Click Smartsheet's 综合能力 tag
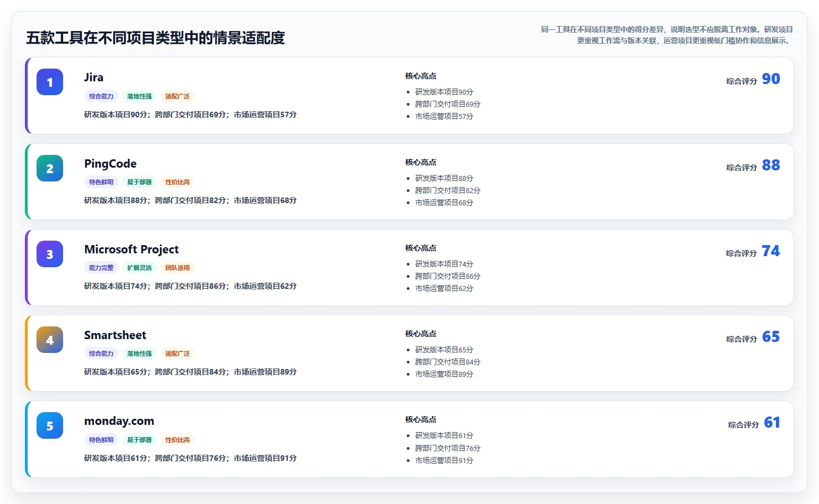The height and width of the screenshot is (504, 819). coord(101,354)
